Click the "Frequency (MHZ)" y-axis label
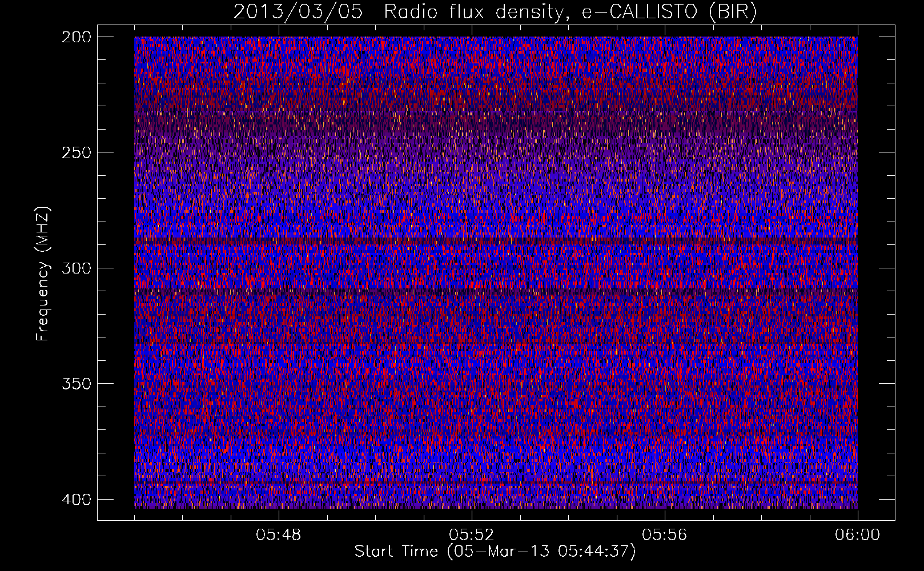The image size is (924, 571). coord(43,274)
